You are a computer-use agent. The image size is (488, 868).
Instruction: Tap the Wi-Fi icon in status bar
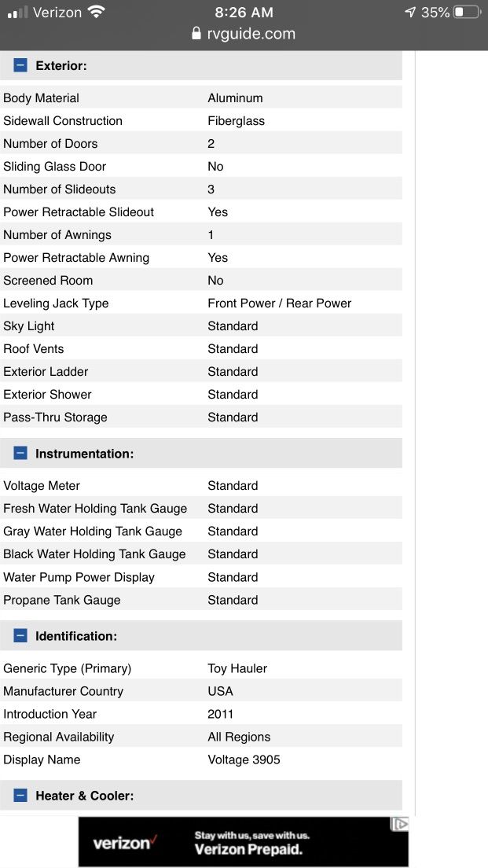[97, 12]
